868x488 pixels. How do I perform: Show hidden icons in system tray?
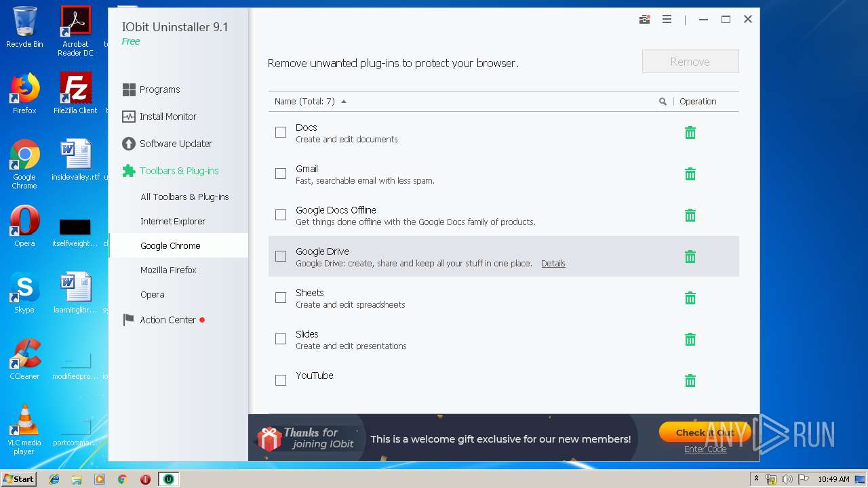click(756, 479)
